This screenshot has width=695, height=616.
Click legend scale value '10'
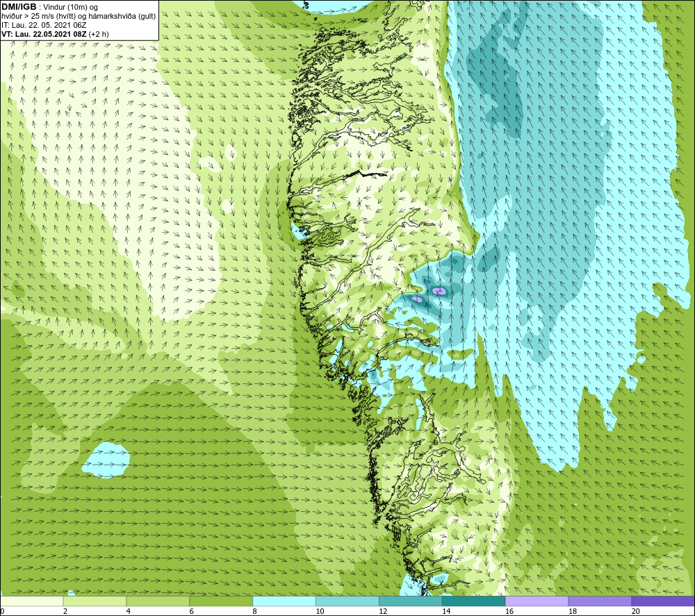(320, 611)
